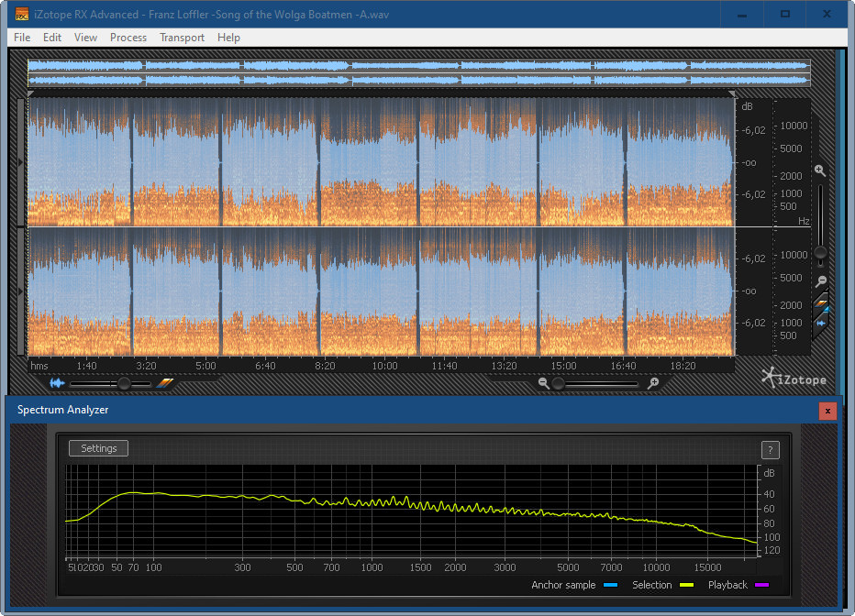Viewport: 855px width, 616px height.
Task: Open the File menu
Action: (22, 38)
